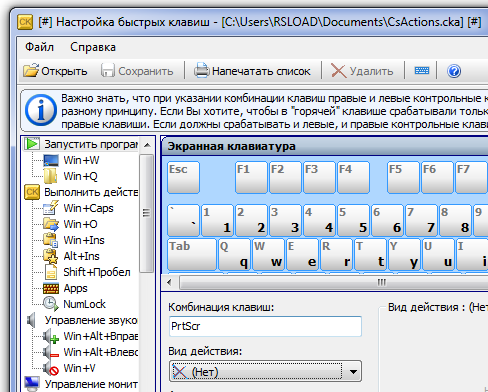Click the hotkey tree vertical scrollbar thumb
This screenshot has height=392, width=488.
point(146,213)
